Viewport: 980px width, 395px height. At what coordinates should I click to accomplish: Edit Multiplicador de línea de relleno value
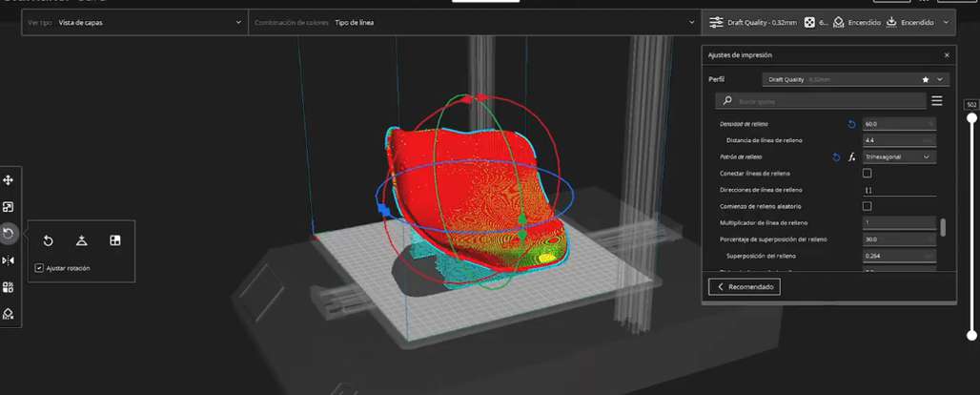pyautogui.click(x=899, y=223)
